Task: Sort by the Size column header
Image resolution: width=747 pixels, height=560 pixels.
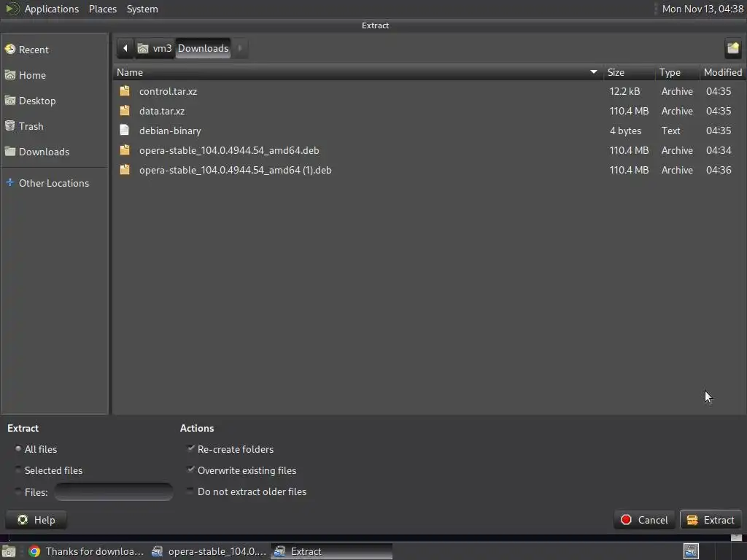Action: [x=628, y=72]
